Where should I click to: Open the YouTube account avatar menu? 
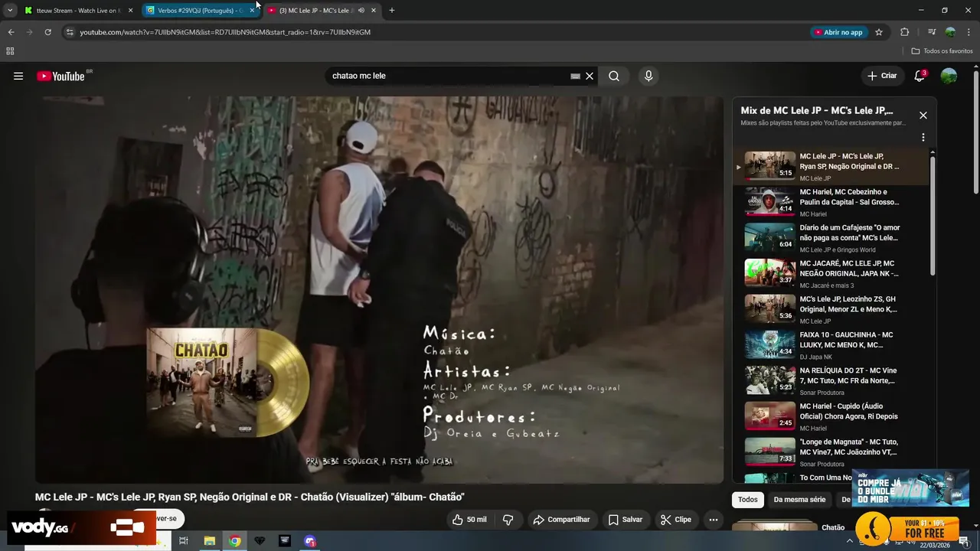point(949,76)
